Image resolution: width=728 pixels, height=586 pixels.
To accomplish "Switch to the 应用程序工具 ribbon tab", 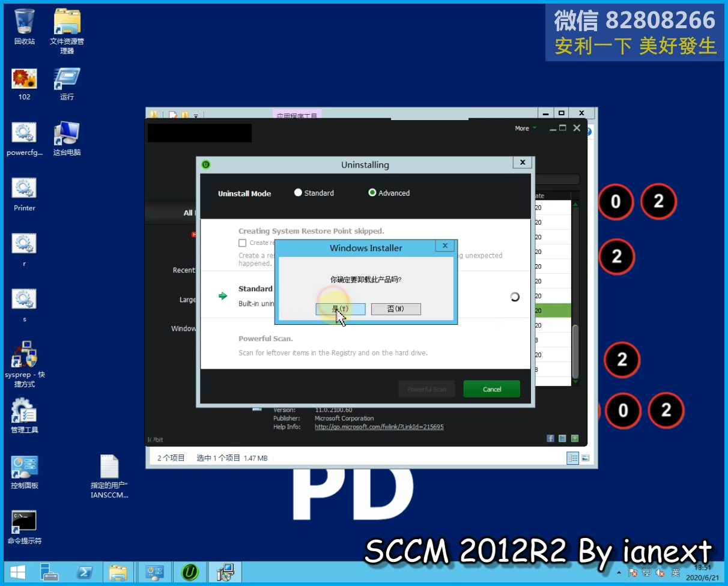I will pos(297,114).
